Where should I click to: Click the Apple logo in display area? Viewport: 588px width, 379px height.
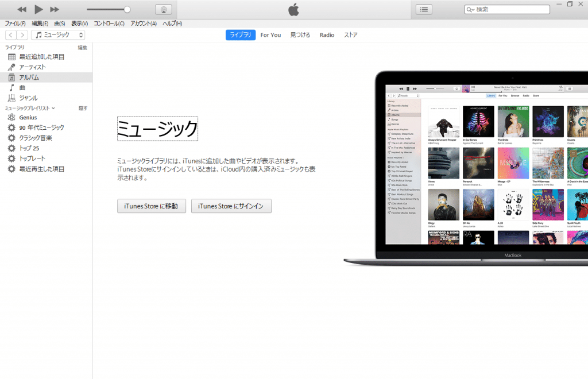(x=293, y=9)
